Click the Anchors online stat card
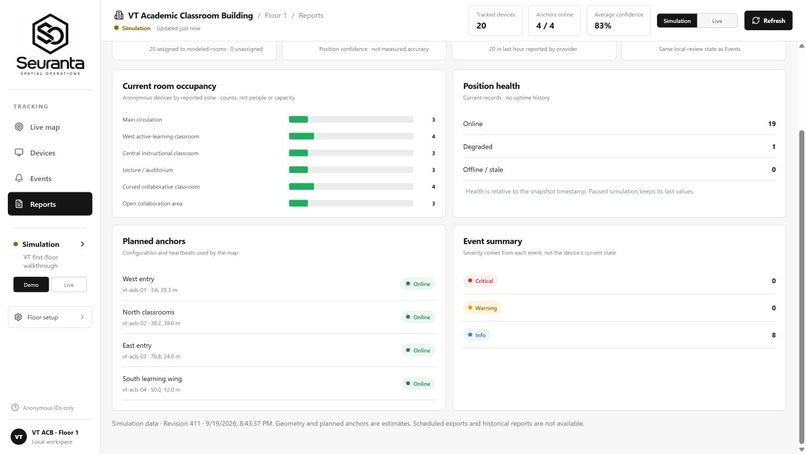806x454 pixels. click(x=554, y=21)
